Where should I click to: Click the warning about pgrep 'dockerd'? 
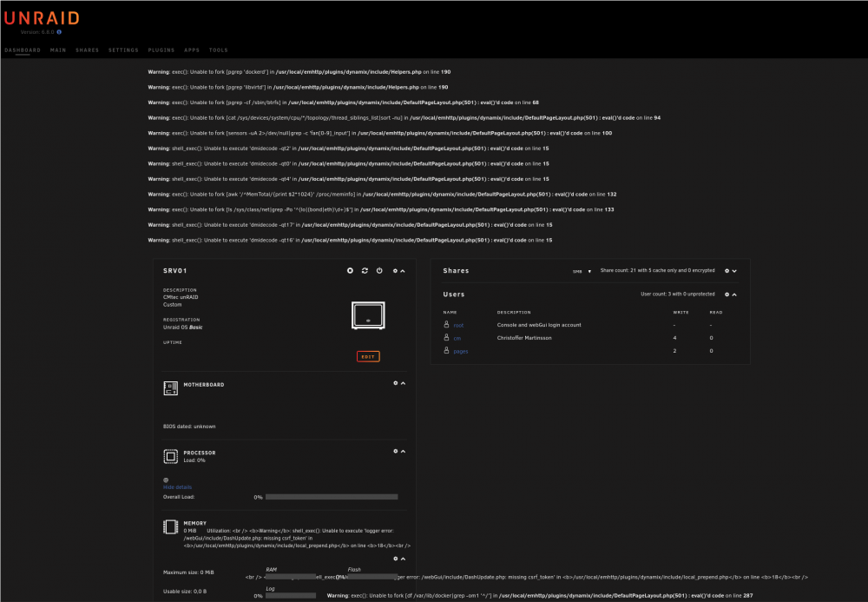point(299,72)
